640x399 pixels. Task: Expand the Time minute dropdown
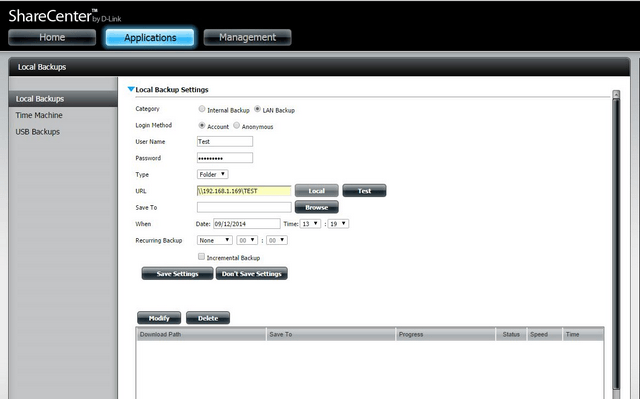(338, 224)
